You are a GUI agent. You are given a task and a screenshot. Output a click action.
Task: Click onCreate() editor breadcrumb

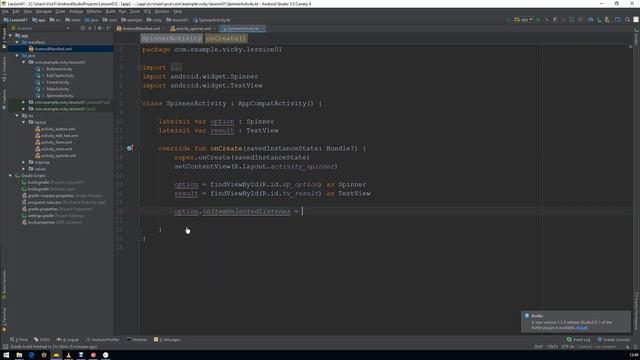pos(226,38)
